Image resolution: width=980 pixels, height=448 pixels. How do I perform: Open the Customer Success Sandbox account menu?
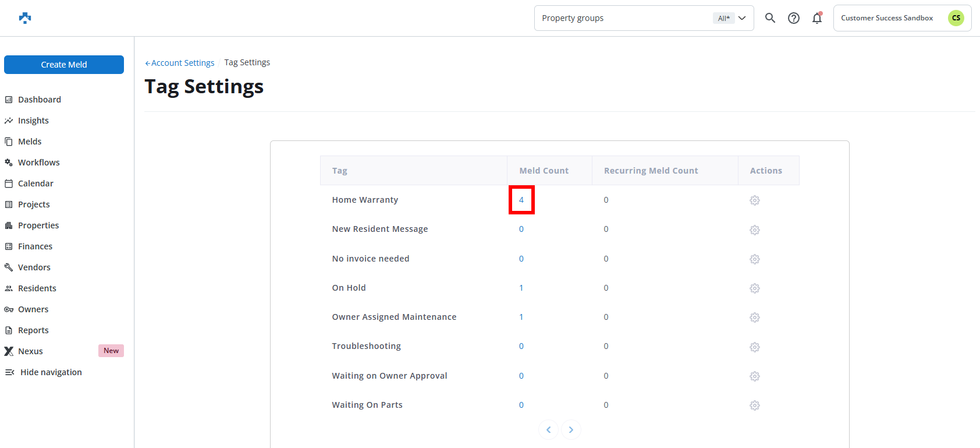click(901, 18)
